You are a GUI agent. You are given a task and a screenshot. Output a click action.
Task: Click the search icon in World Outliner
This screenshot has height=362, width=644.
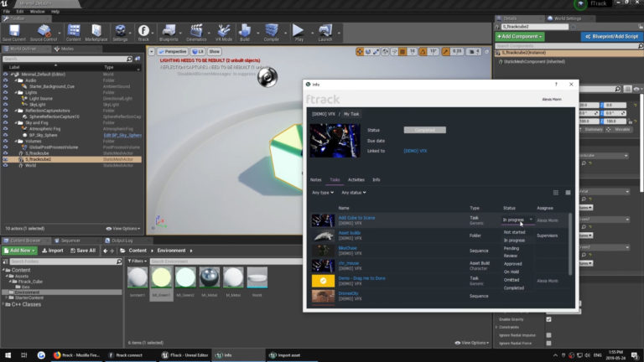pyautogui.click(x=129, y=59)
